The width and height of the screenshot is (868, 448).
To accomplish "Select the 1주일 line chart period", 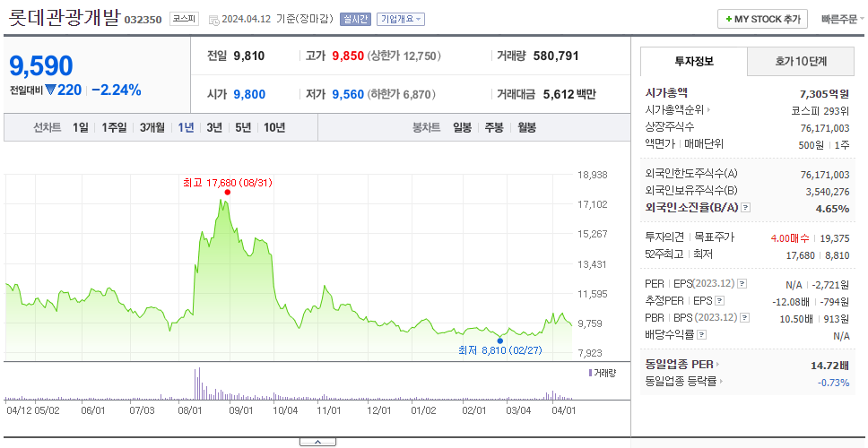I will tap(114, 128).
